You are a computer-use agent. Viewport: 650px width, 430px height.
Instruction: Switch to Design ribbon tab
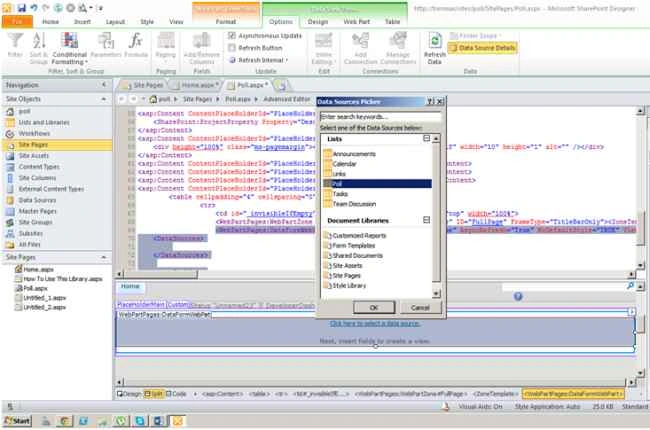tap(318, 22)
